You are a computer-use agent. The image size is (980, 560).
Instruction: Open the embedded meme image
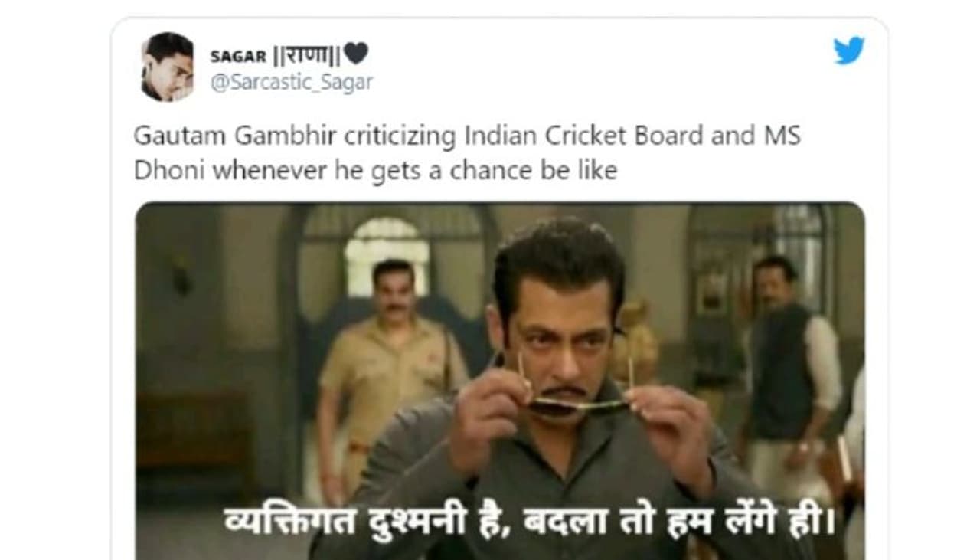[500, 381]
